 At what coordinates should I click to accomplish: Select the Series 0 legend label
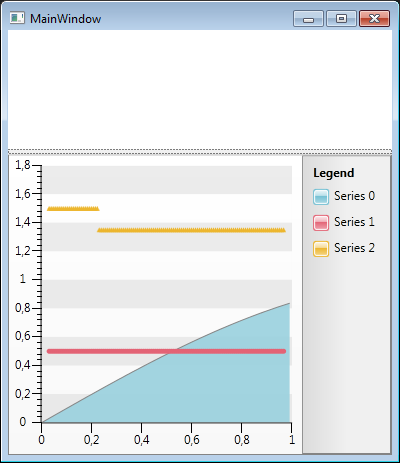pos(354,196)
